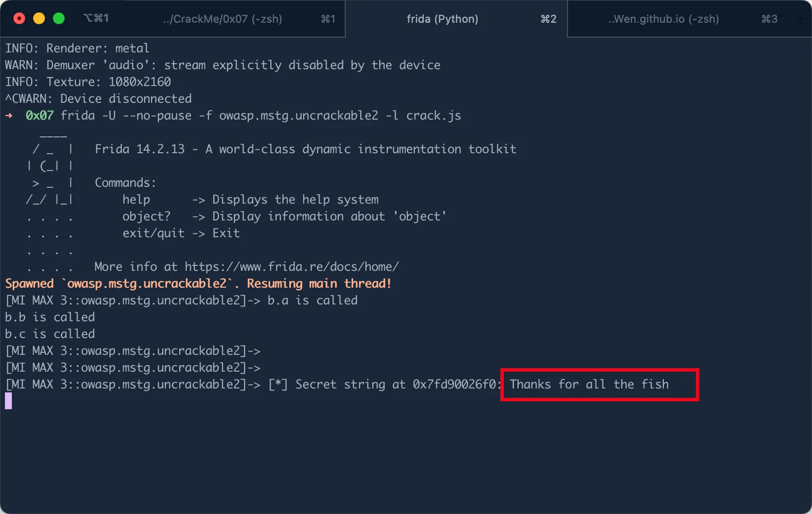Screen dimensions: 812x514
Task: Open the ..Wen.github.io (-zsh) tab
Action: point(663,19)
